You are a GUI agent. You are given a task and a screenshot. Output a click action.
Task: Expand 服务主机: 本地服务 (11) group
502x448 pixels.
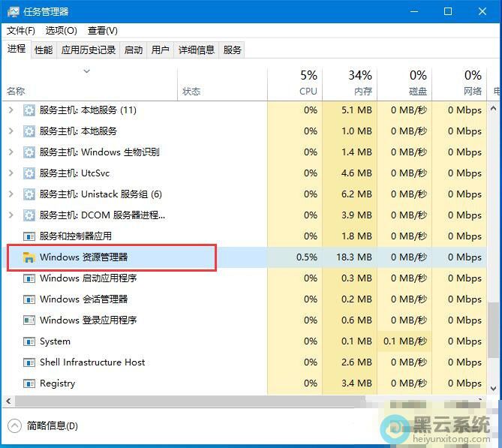coord(11,110)
